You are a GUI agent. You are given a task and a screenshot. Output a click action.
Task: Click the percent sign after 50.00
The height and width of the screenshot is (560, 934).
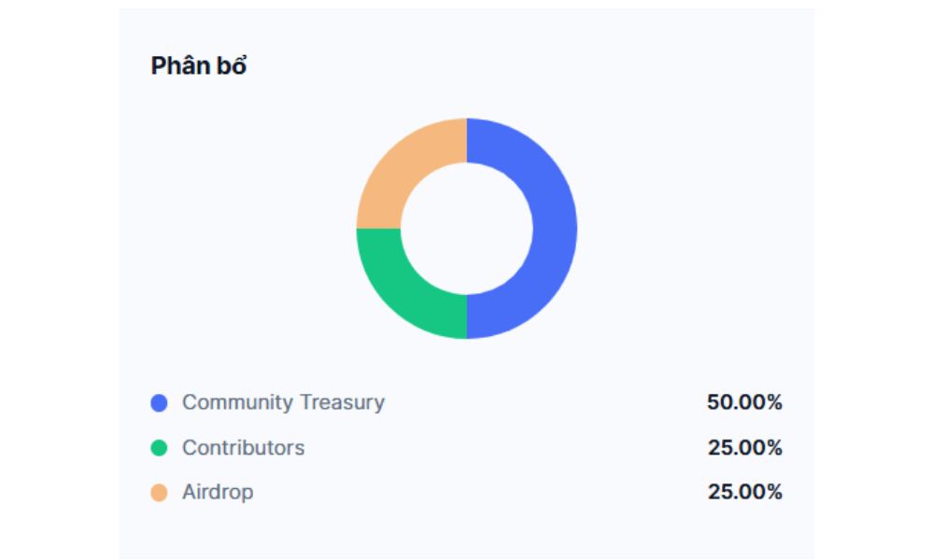[x=773, y=403]
